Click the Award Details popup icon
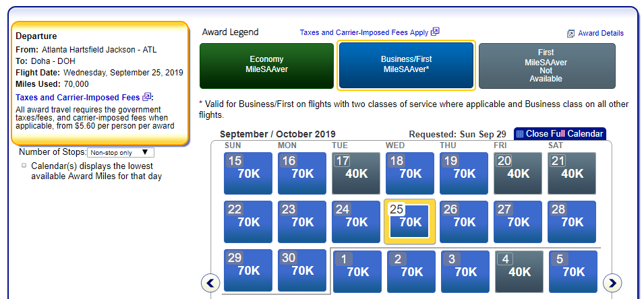This screenshot has height=299, width=644. [570, 34]
